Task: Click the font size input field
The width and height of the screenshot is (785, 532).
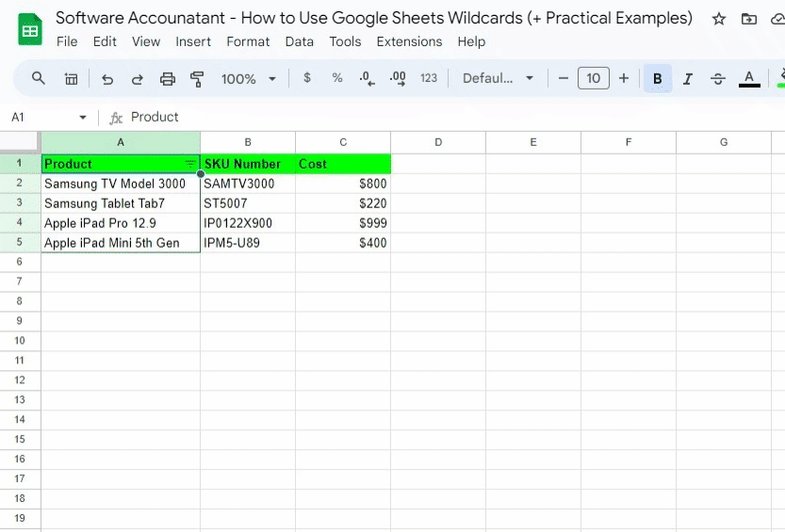Action: pos(594,78)
